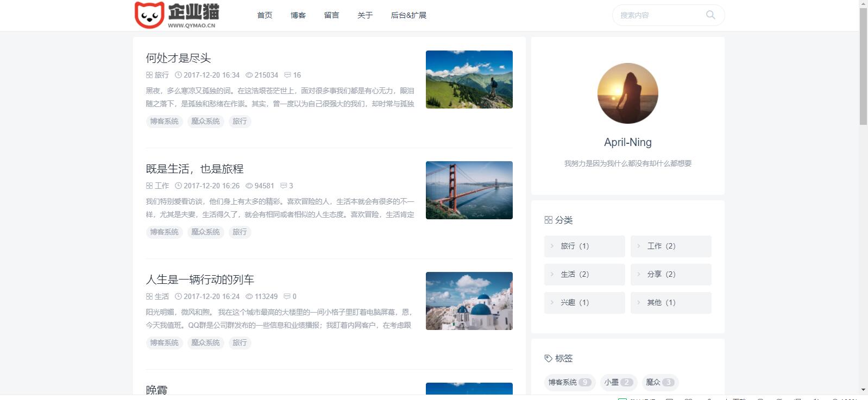Expand the 工作 (2) category

click(670, 246)
